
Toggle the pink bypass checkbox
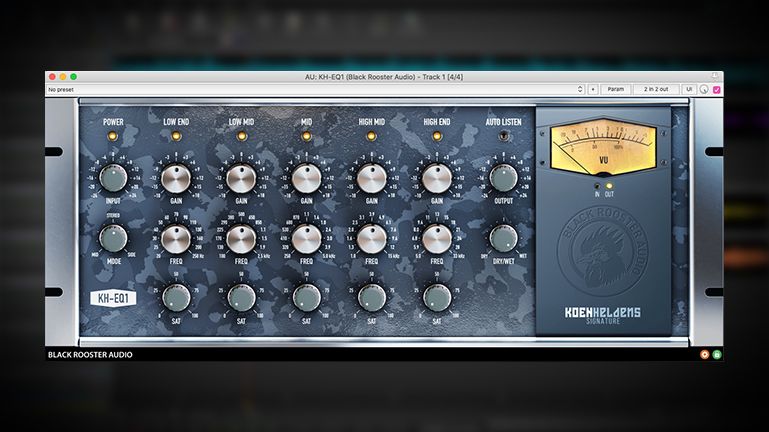[717, 90]
